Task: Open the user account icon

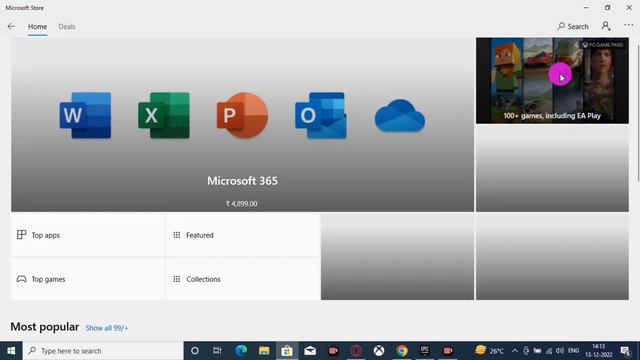Action: point(606,26)
